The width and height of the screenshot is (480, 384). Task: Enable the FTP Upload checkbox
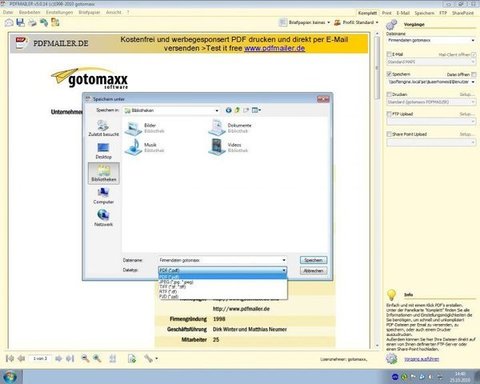pyautogui.click(x=389, y=114)
